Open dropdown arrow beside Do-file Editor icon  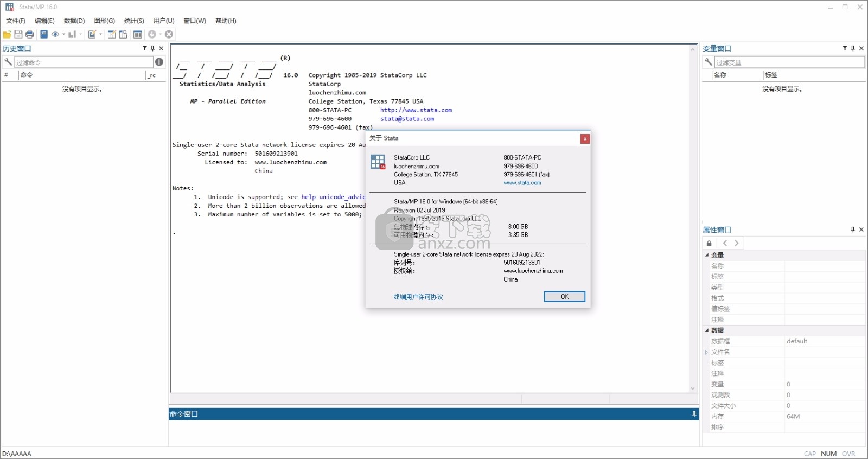pos(100,34)
